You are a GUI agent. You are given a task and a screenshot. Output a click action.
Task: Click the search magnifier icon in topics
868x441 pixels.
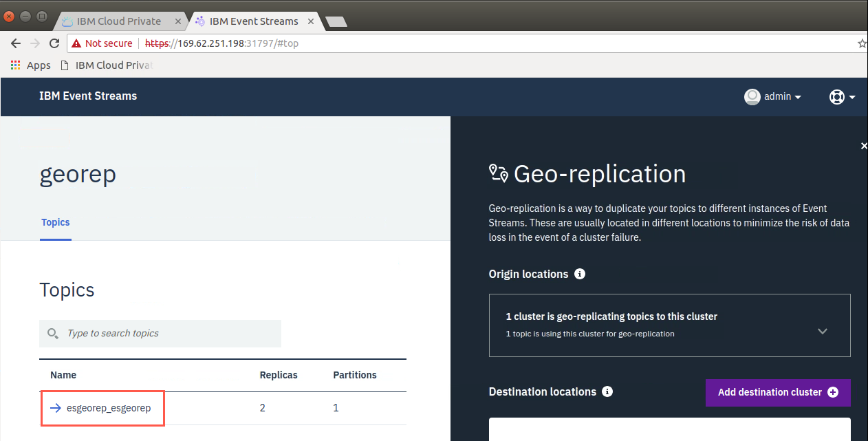coord(53,334)
